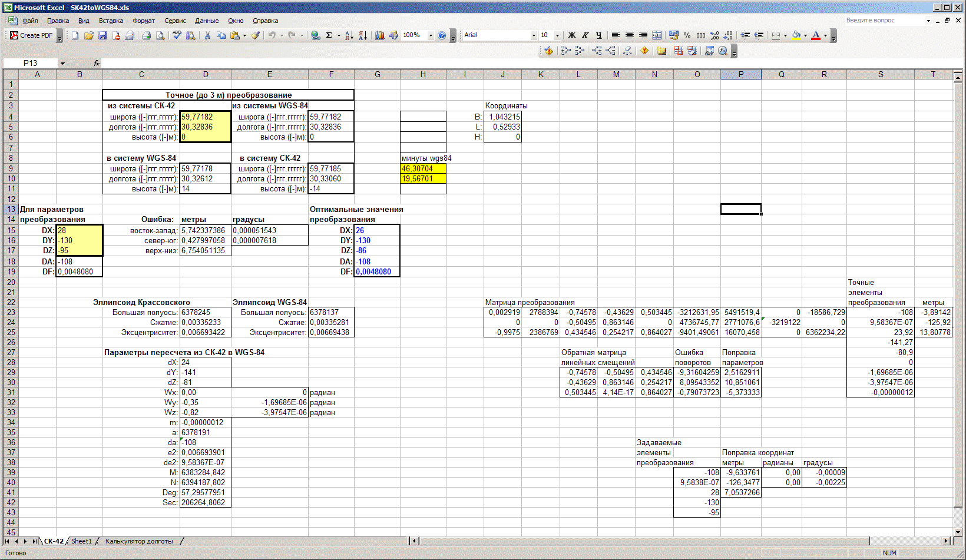Viewport: 966px width, 560px height.
Task: Click the AutoSum sigma icon
Action: pyautogui.click(x=329, y=35)
